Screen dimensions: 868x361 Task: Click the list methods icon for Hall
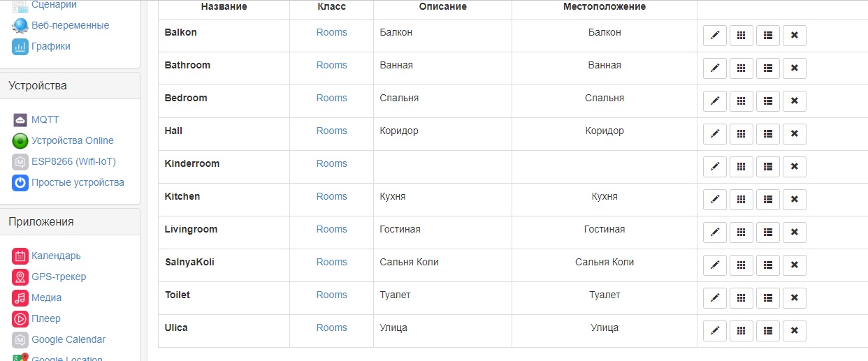767,134
